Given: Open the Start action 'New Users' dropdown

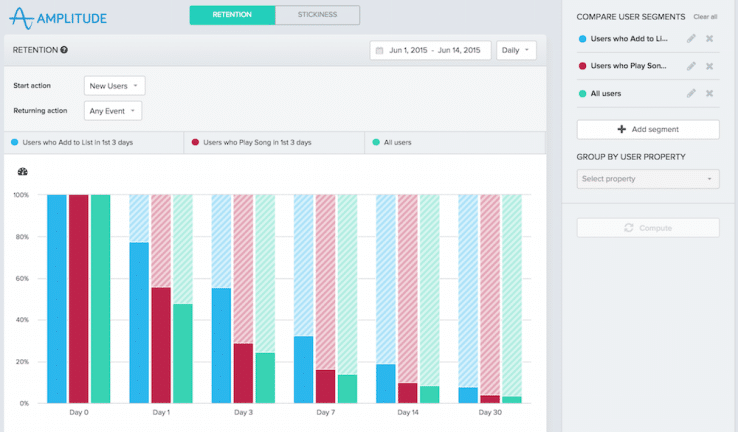Looking at the screenshot, I should tap(114, 86).
